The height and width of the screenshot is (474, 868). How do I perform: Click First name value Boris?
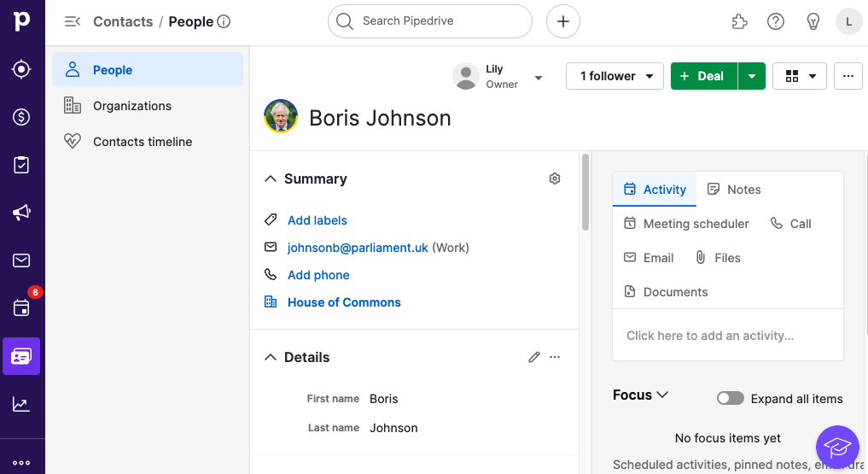point(383,399)
